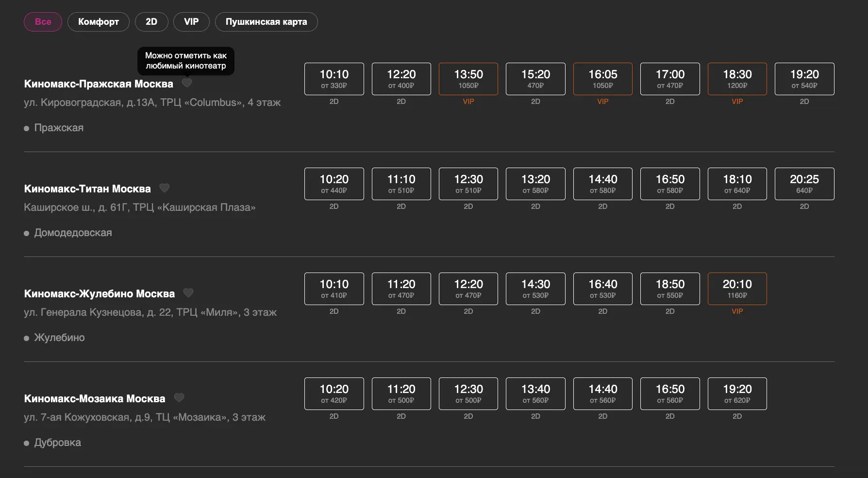Select 20:25 session at Киномакс-Титан

coord(804,184)
